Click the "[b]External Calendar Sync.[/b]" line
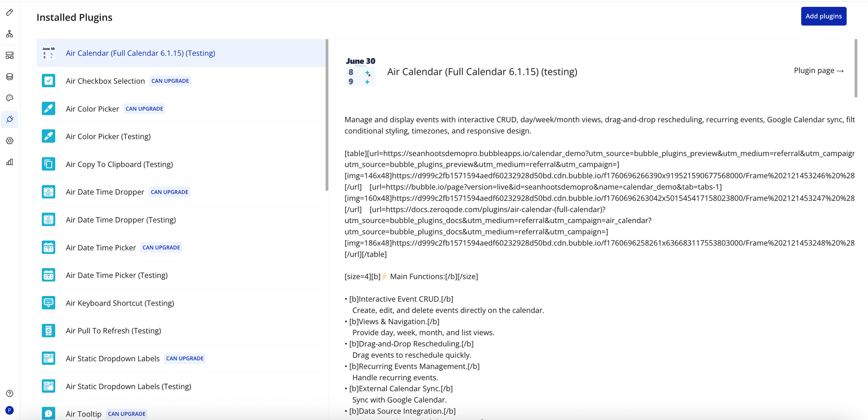The width and height of the screenshot is (868, 420). 401,389
